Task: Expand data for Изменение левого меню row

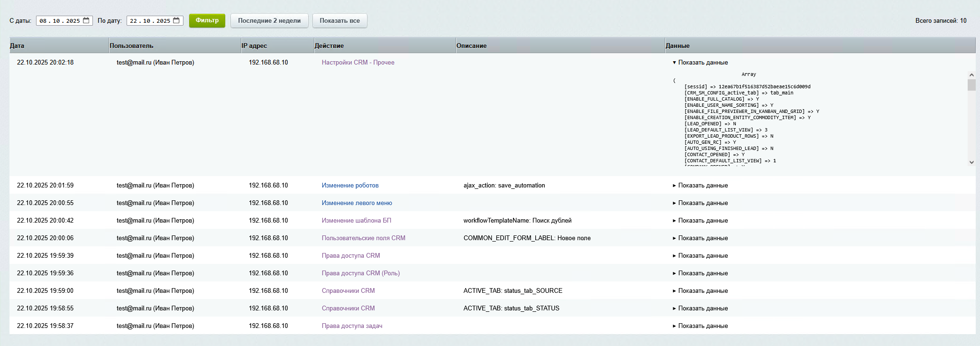Action: tap(700, 203)
